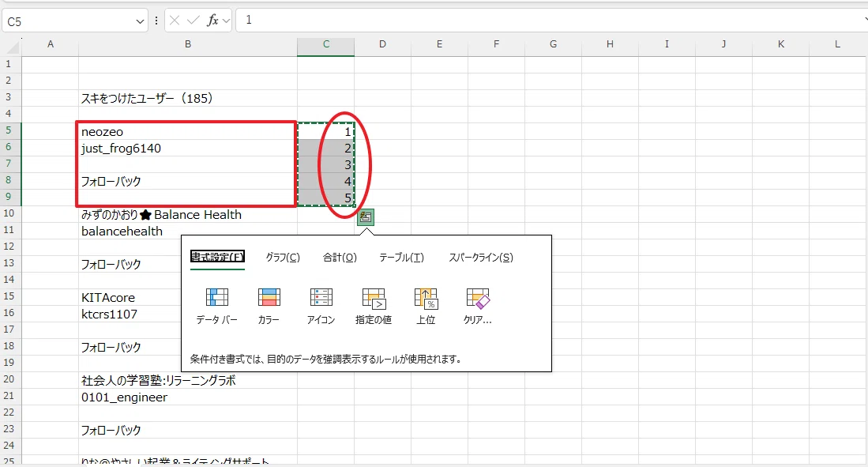The image size is (868, 467).
Task: Select cell containing neozeo
Action: [188, 131]
